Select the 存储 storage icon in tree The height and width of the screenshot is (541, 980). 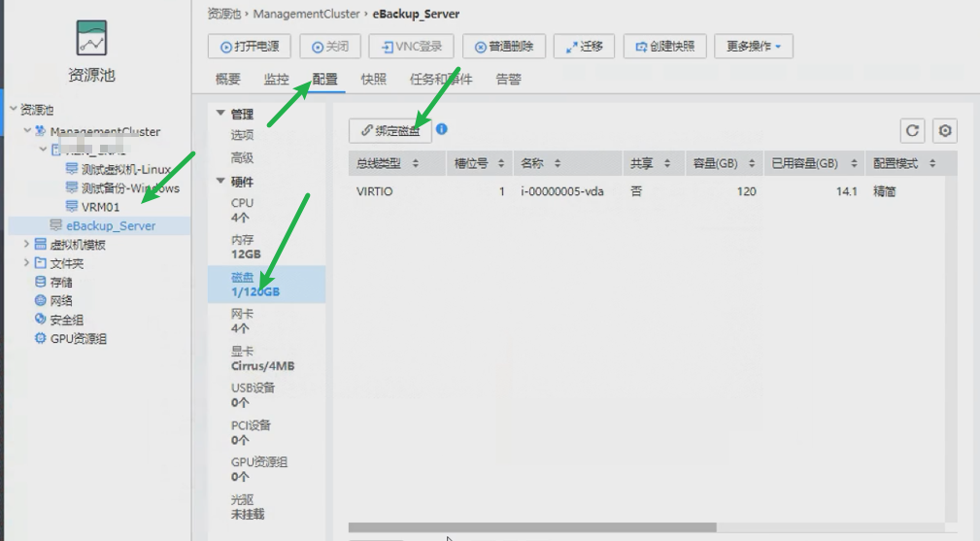coord(40,282)
